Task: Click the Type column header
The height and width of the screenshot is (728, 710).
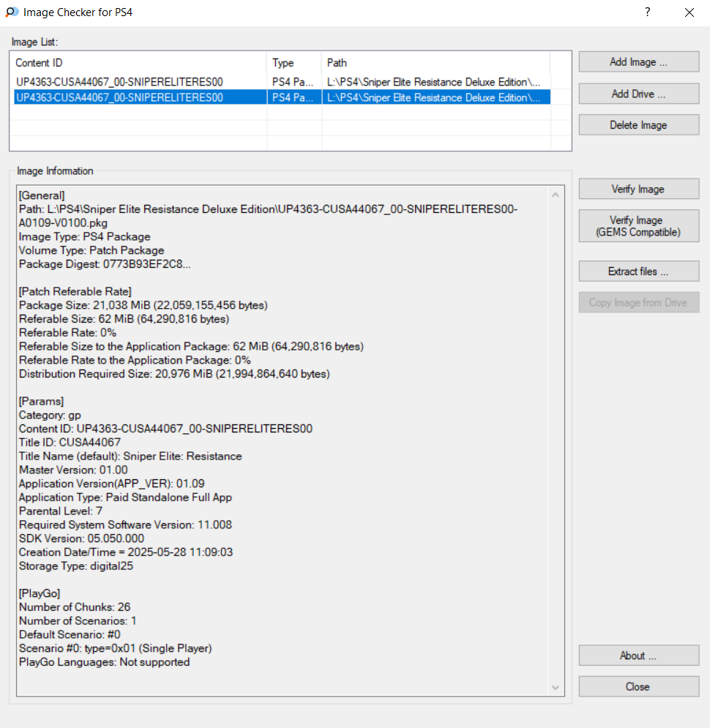Action: tap(293, 63)
